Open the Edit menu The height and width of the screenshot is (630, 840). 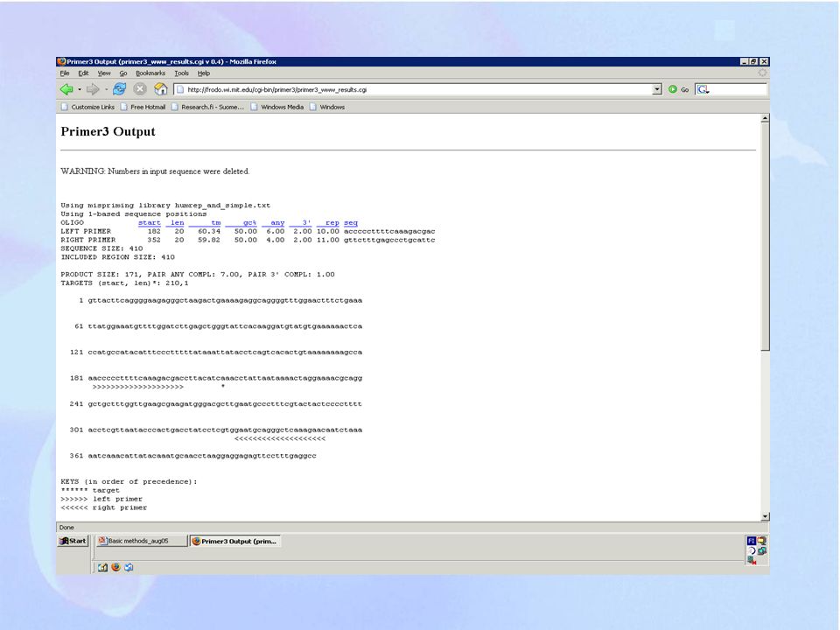[84, 73]
